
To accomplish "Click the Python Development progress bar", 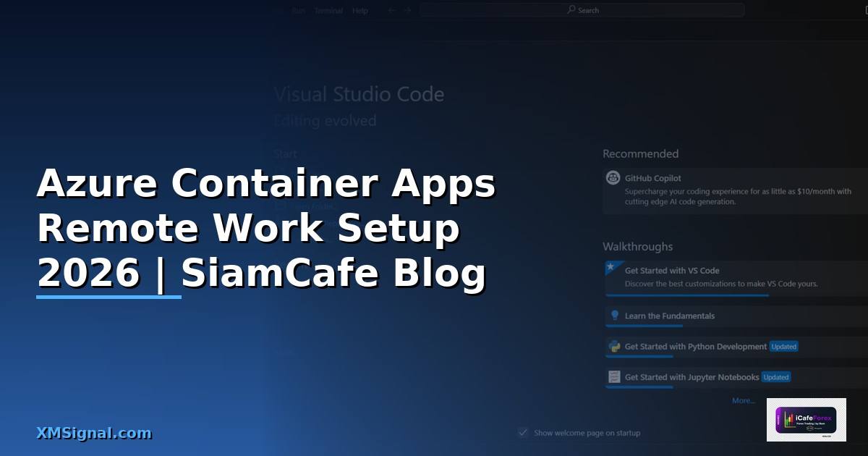I will tap(639, 357).
